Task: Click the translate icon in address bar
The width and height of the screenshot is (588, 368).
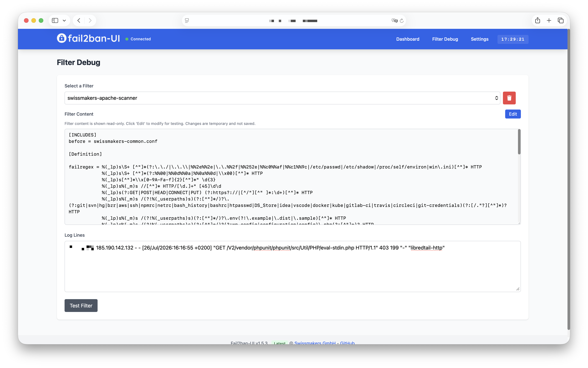Action: point(394,21)
